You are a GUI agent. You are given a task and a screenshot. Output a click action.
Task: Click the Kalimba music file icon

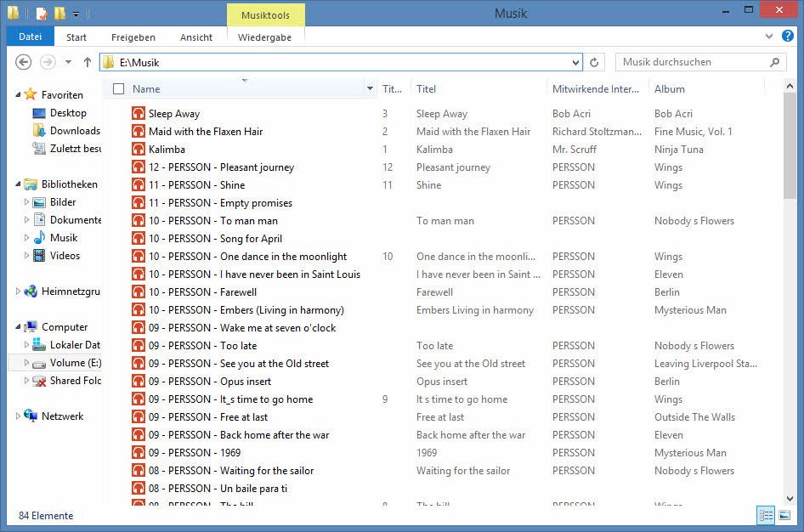139,150
